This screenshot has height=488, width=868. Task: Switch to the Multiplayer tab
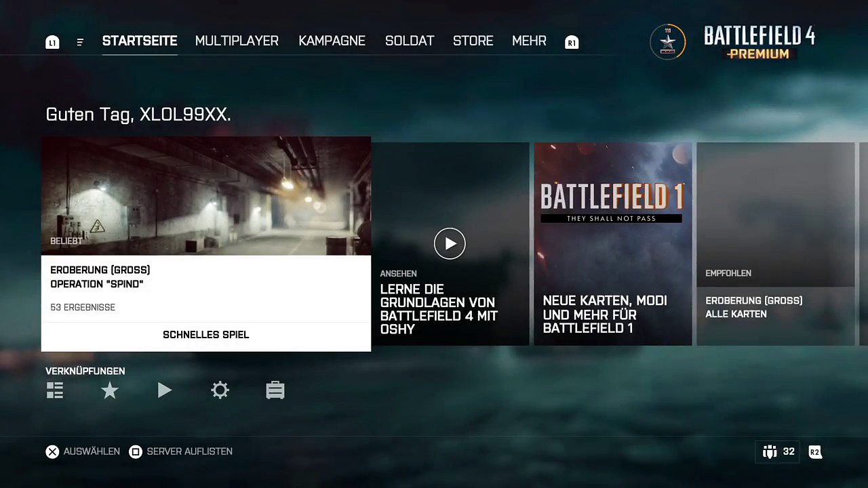tap(237, 41)
